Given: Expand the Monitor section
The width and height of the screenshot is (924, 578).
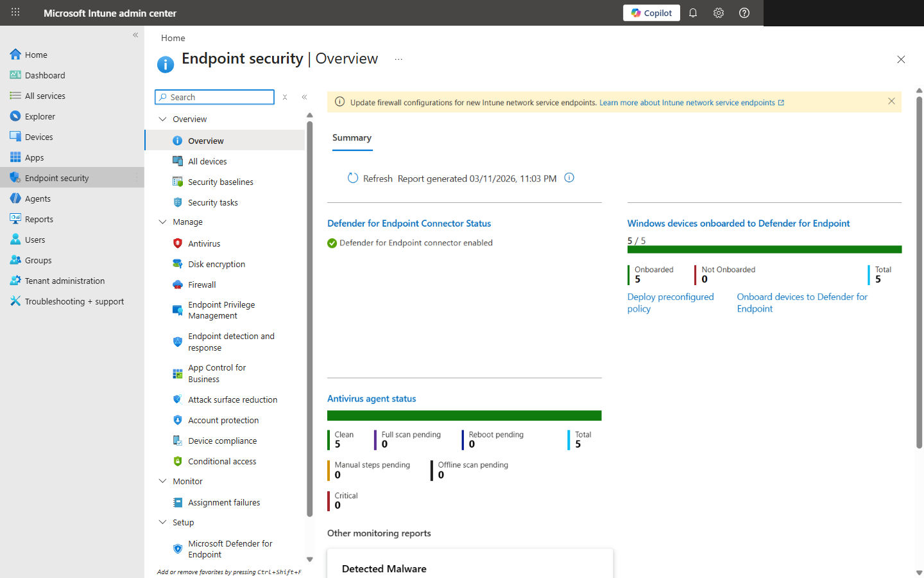Looking at the screenshot, I should tap(162, 480).
